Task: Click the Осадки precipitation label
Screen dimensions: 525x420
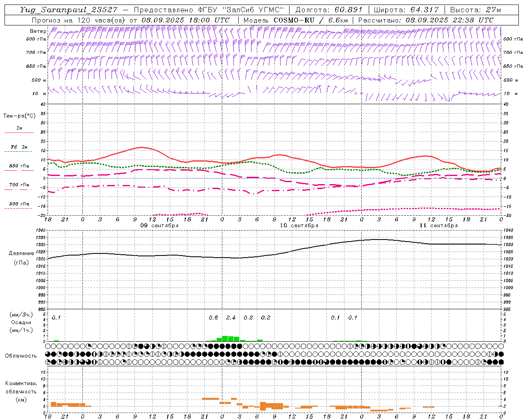Action: tap(21, 322)
